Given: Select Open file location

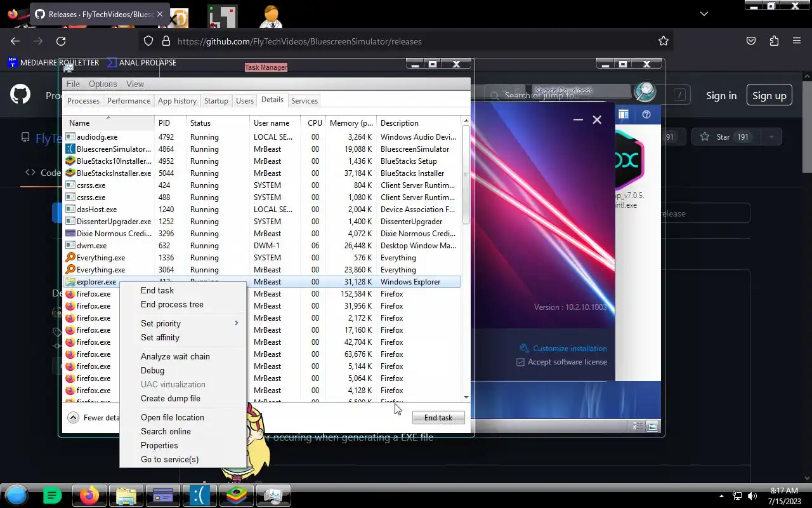Looking at the screenshot, I should click(183, 417).
